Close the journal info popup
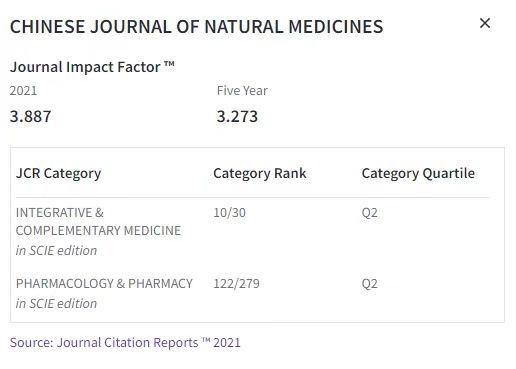This screenshot has height=369, width=516. point(485,23)
